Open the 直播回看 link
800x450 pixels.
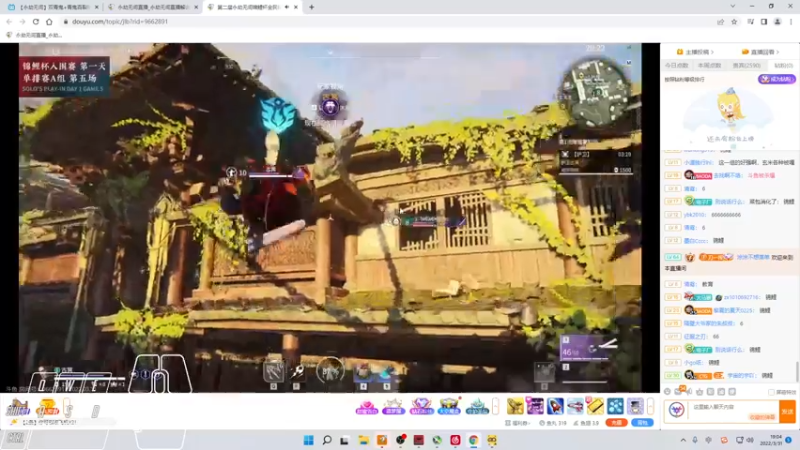click(x=760, y=52)
